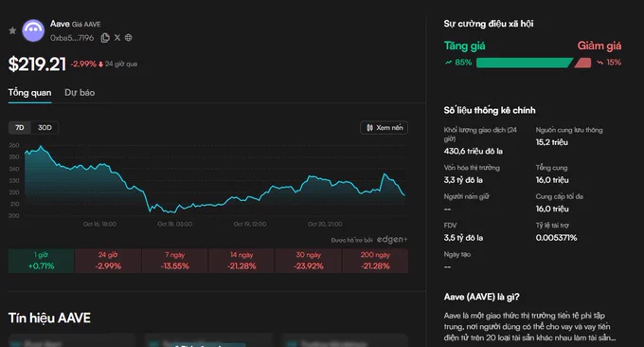Screen dimensions: 644x347
Task: Click the Tín hiệu AAVE heading
Action: click(x=49, y=318)
